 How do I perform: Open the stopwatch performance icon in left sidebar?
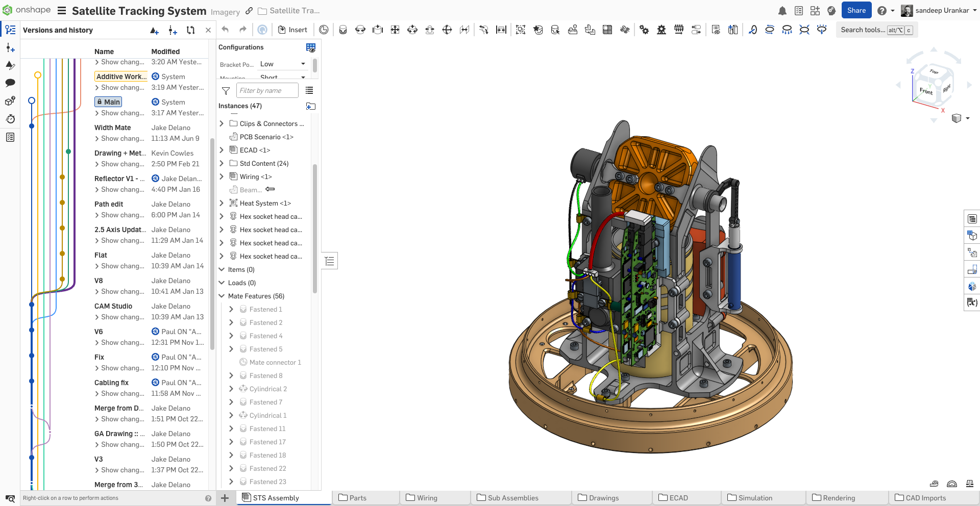coord(10,119)
